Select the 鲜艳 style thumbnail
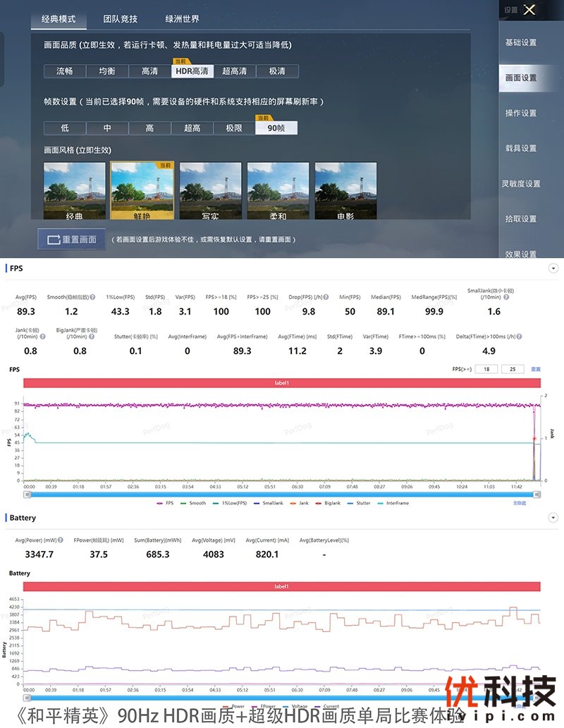The image size is (564, 728). 142,190
